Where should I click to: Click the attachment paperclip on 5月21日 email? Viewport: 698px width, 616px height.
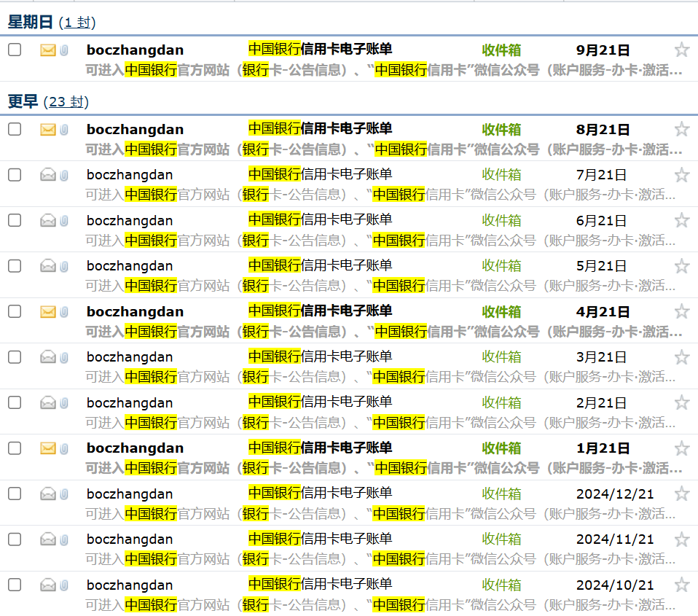click(x=64, y=266)
